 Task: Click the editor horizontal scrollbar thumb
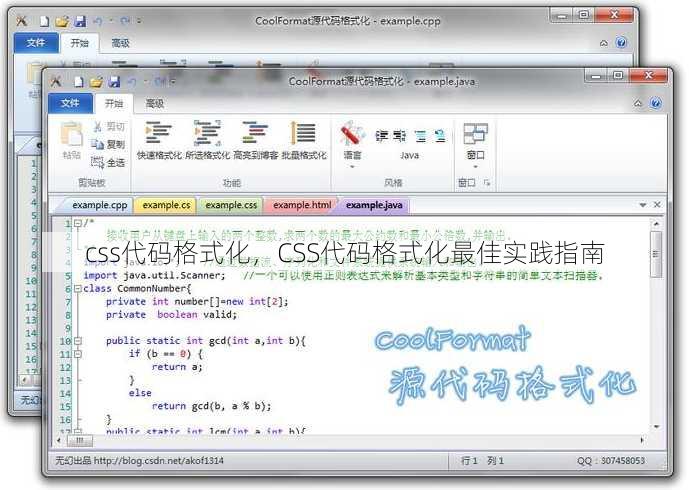[x=79, y=440]
